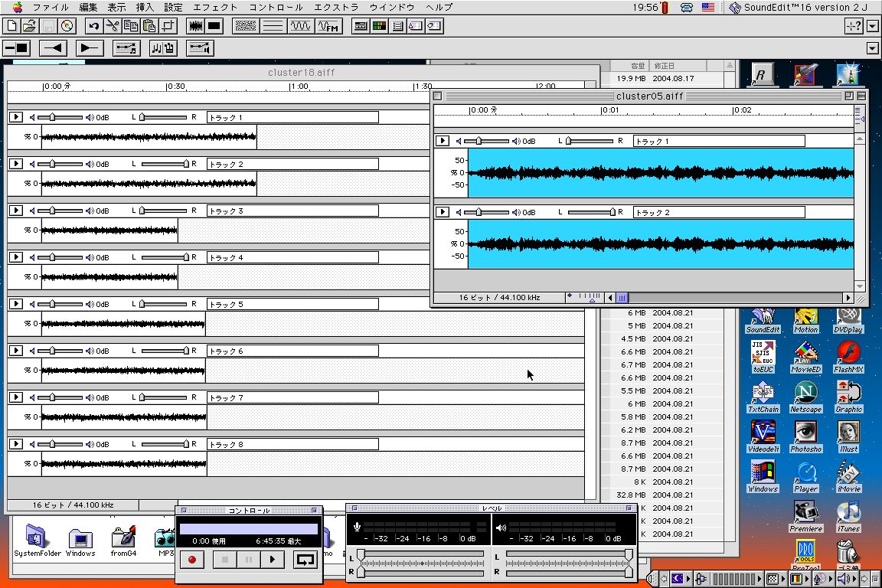This screenshot has height=588, width=882.
Task: Click the tone generator sine-wave icon
Action: 301,26
